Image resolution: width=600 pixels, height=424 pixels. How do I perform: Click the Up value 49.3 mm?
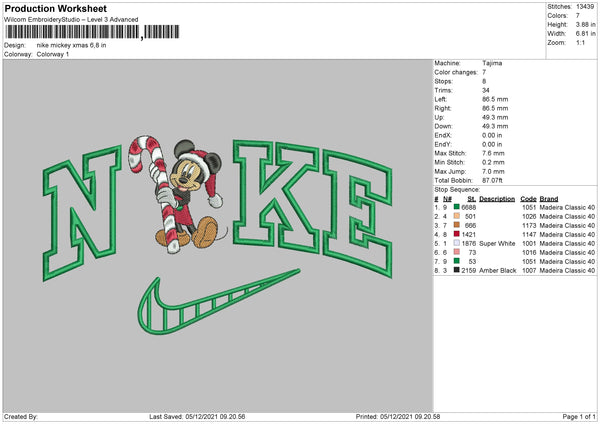[495, 117]
